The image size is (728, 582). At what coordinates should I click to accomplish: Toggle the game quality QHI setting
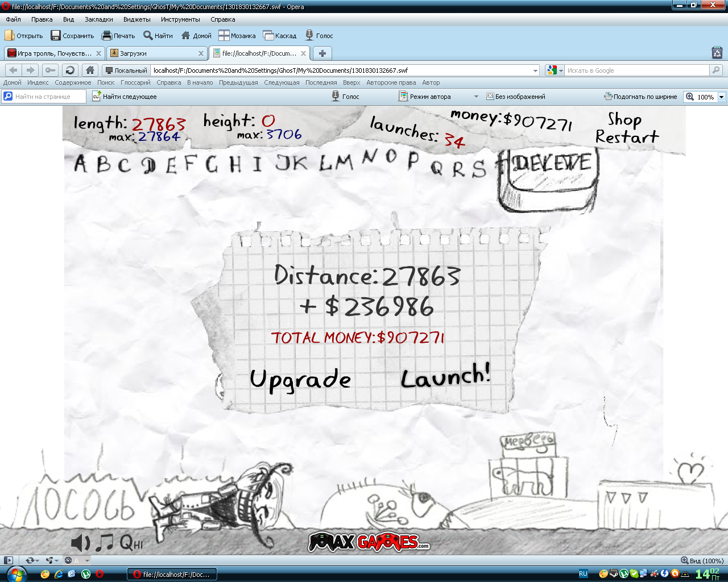tap(131, 543)
